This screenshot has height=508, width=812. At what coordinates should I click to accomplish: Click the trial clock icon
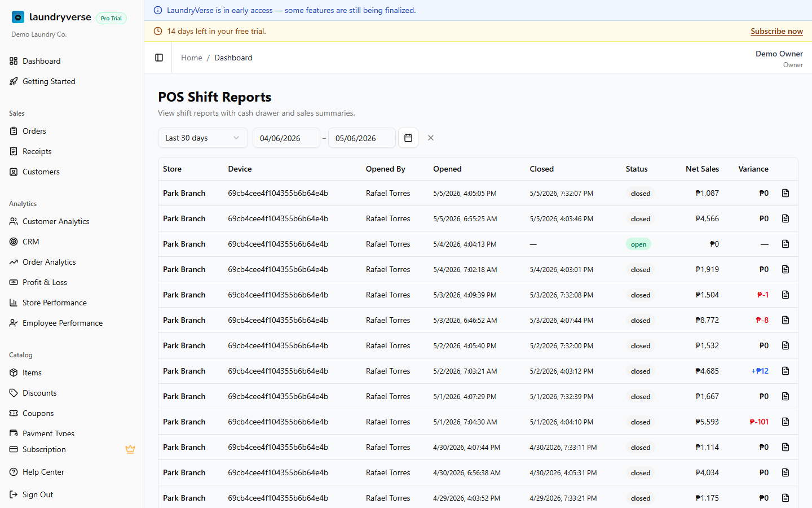[x=158, y=31]
